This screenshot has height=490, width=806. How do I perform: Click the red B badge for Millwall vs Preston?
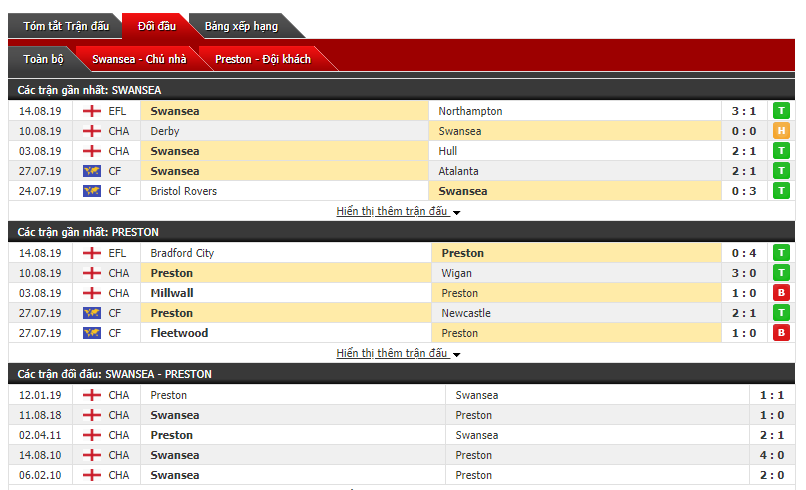781,293
